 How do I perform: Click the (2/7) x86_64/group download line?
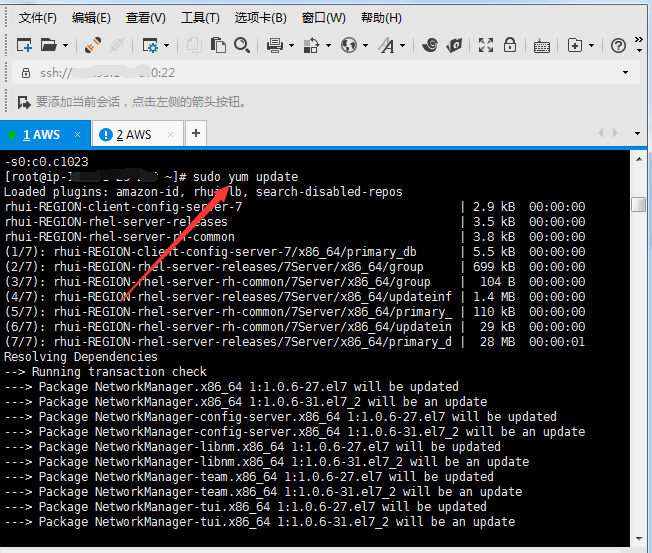[294, 267]
